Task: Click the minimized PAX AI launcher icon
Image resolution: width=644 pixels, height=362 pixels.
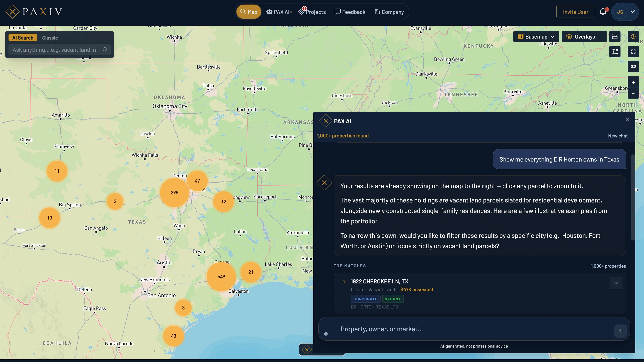Action: pos(307,350)
